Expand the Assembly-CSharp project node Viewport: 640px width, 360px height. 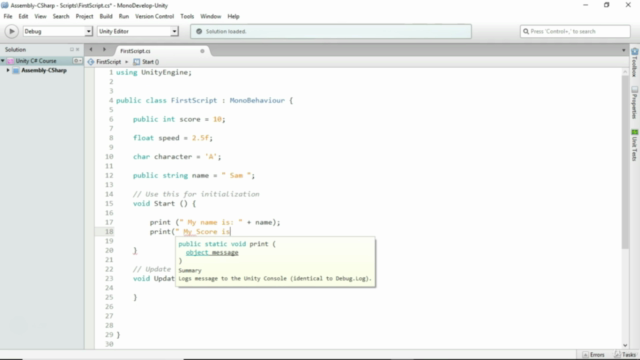pos(8,70)
